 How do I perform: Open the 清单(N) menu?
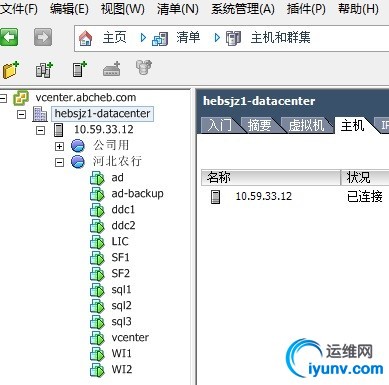coord(178,9)
